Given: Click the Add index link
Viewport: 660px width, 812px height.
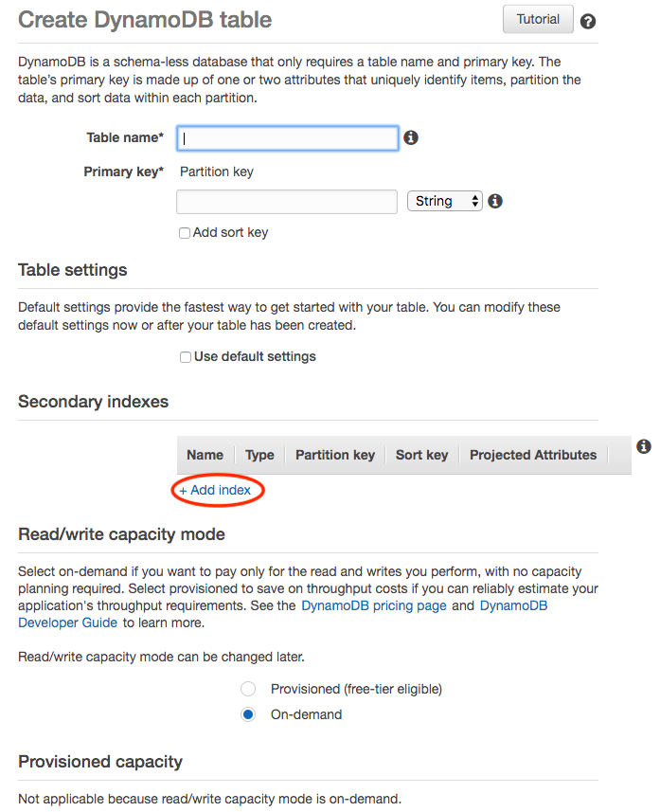Looking at the screenshot, I should coord(217,491).
